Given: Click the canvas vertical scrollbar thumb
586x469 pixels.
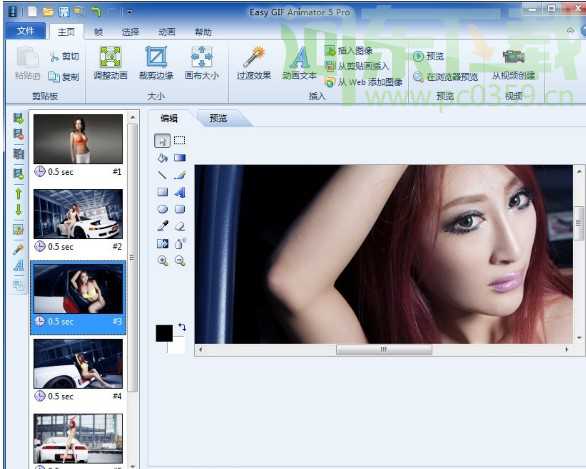Looking at the screenshot, I should (579, 223).
